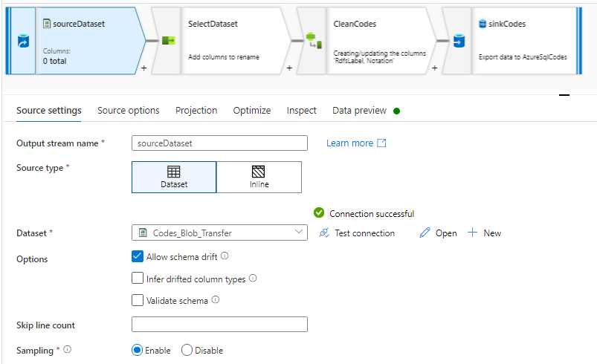
Task: Click the Skip line count field
Action: (219, 325)
